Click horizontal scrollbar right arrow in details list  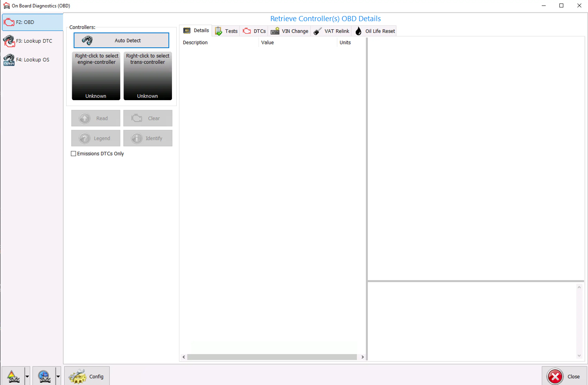pyautogui.click(x=362, y=357)
